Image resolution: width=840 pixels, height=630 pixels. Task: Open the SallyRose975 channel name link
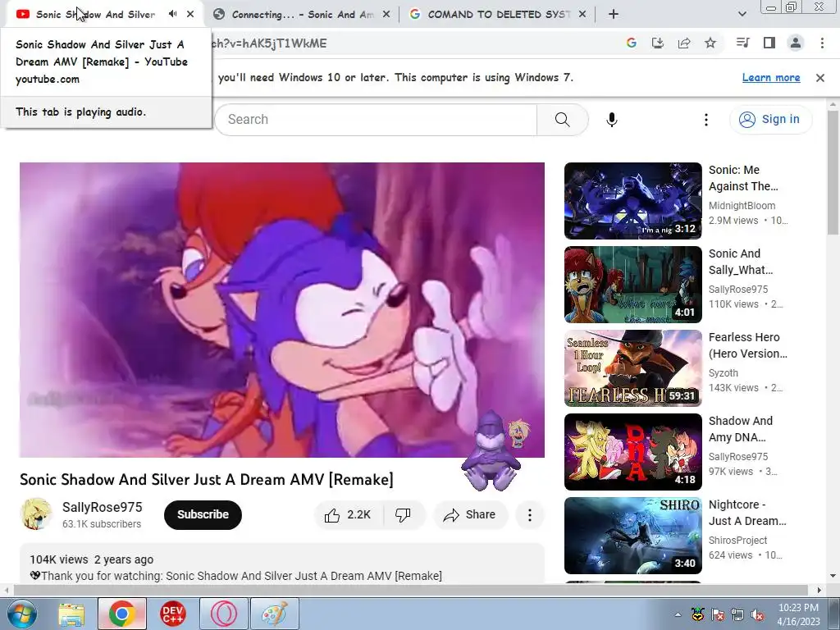tap(103, 507)
